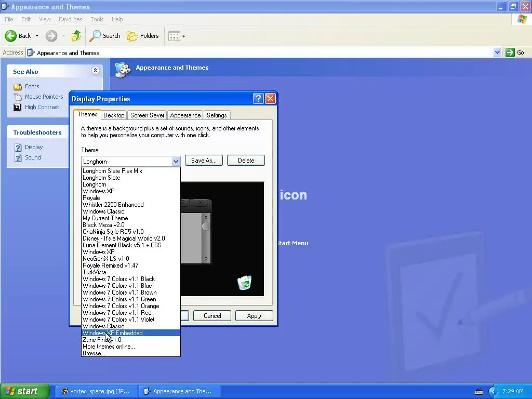The image size is (532, 399).
Task: Select My Current Theme entry
Action: [x=131, y=218]
